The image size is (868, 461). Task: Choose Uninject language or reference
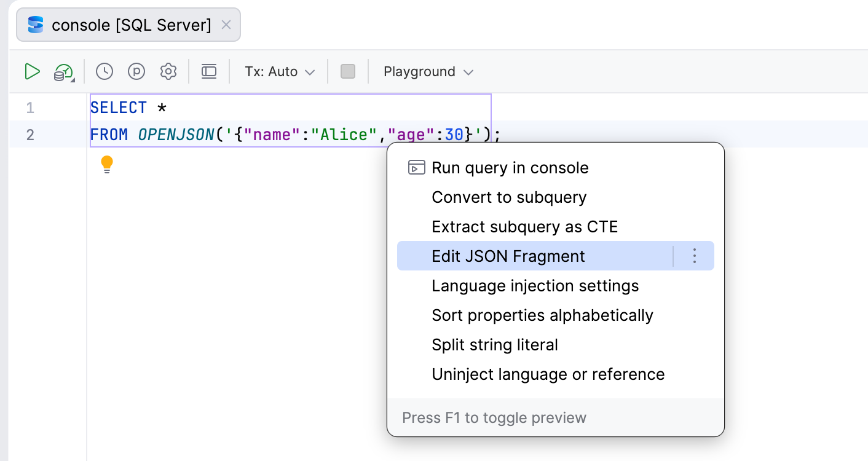[x=556, y=374]
